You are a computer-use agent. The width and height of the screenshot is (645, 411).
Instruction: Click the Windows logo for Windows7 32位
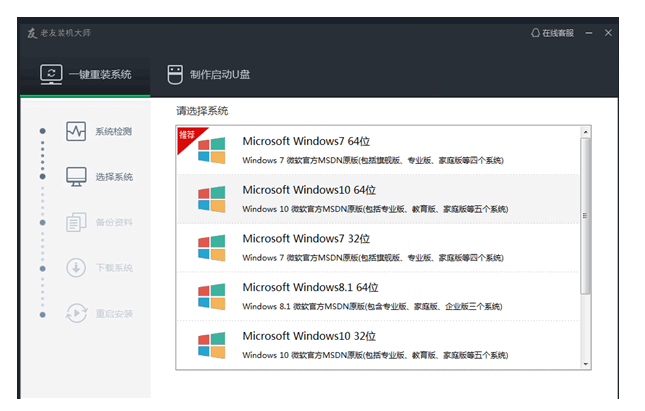pos(211,248)
